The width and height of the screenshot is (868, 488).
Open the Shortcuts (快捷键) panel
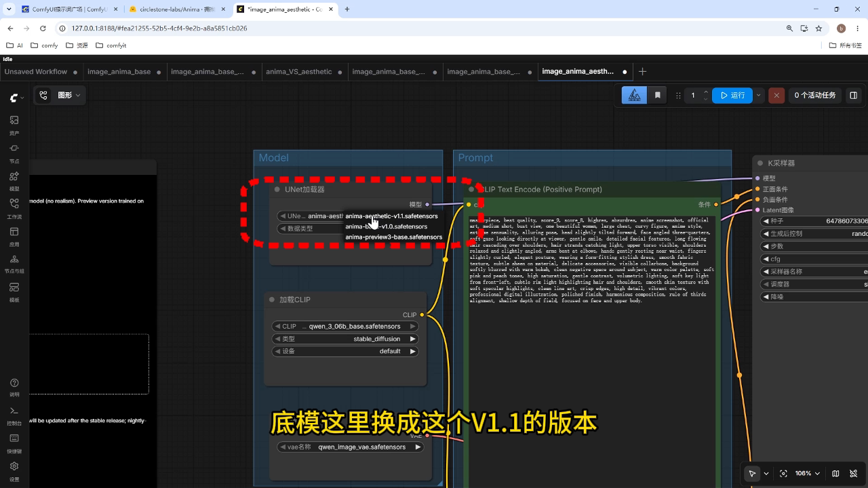pos(14,443)
